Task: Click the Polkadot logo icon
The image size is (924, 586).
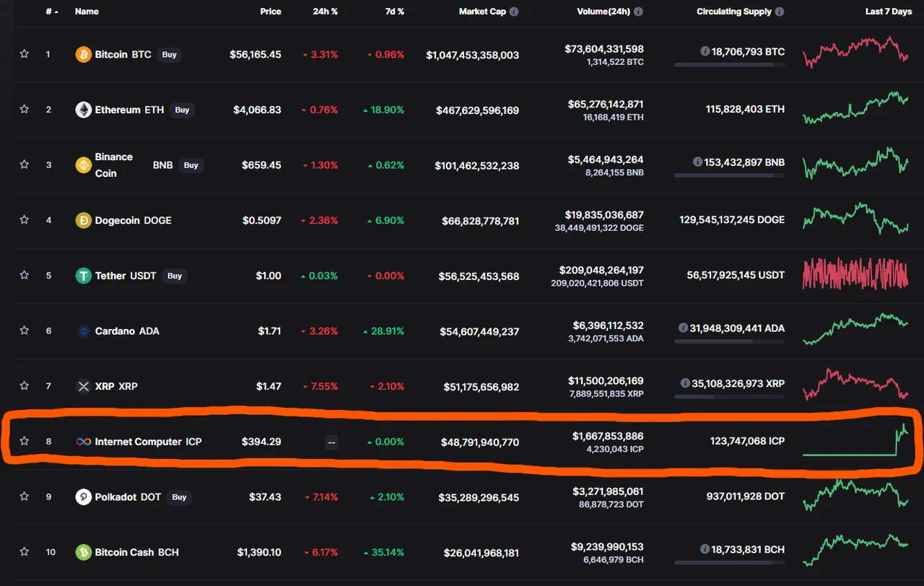Action: click(x=84, y=497)
